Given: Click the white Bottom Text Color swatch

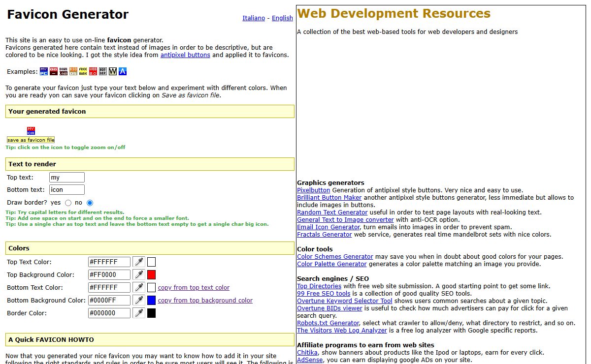Looking at the screenshot, I should pyautogui.click(x=151, y=287).
